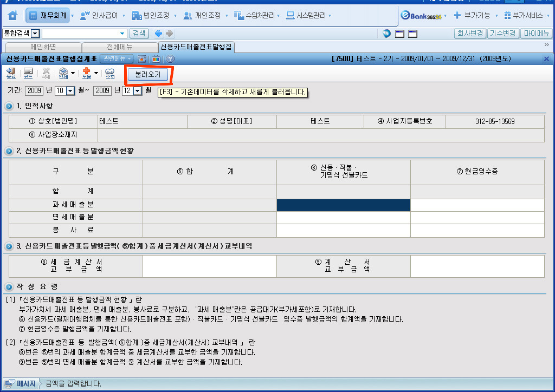Collapse the 작성요령 section
The width and height of the screenshot is (555, 392).
[9, 287]
